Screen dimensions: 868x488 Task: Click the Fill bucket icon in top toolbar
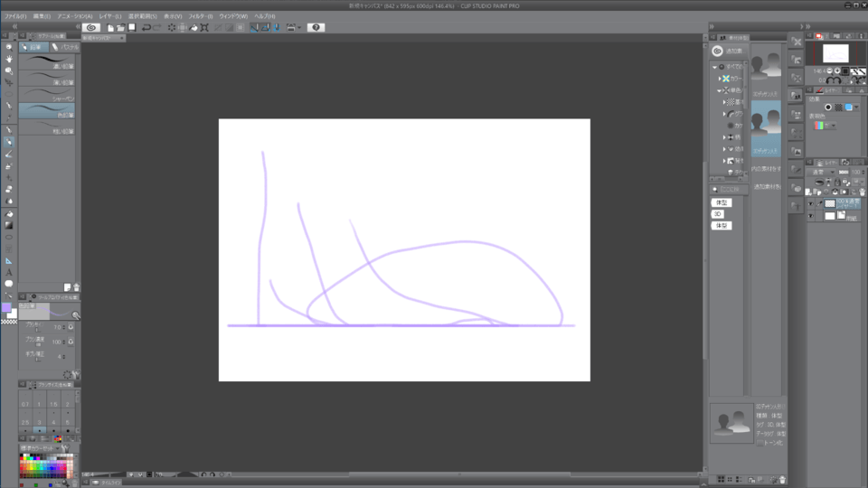(193, 28)
